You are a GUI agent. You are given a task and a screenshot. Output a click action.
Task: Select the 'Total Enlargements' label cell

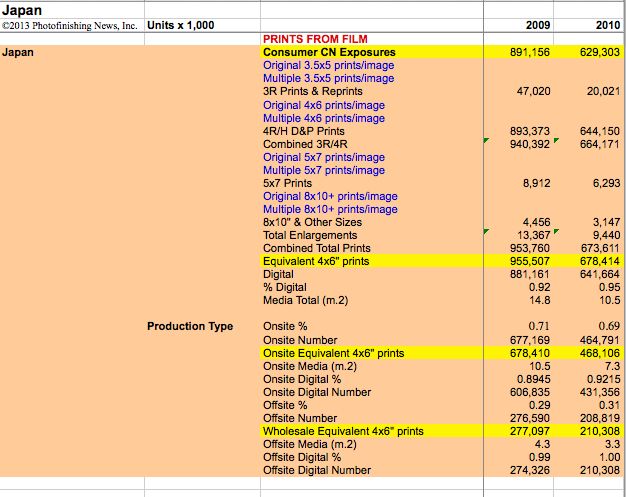(x=310, y=235)
